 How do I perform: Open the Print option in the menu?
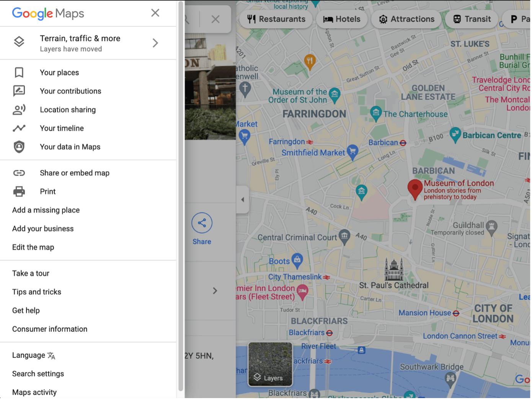pyautogui.click(x=47, y=191)
